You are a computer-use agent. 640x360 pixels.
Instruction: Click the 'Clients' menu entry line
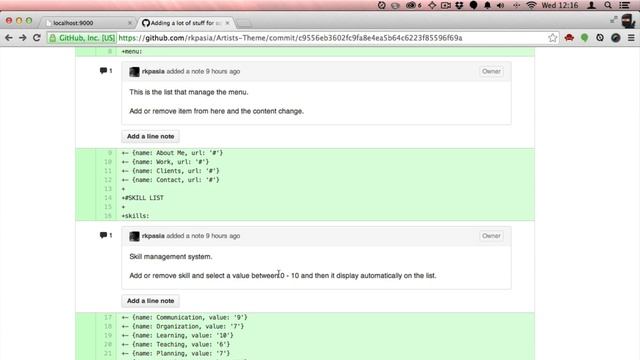point(170,171)
